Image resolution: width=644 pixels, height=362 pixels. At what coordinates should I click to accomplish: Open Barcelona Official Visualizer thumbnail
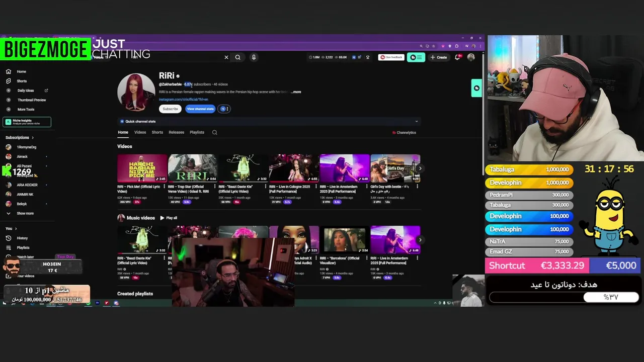[344, 240]
